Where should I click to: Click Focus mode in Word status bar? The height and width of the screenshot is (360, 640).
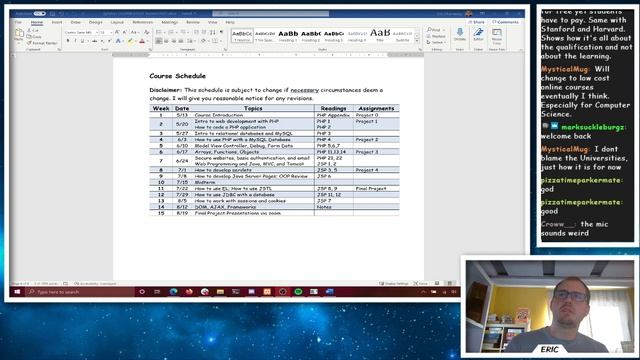pos(420,283)
